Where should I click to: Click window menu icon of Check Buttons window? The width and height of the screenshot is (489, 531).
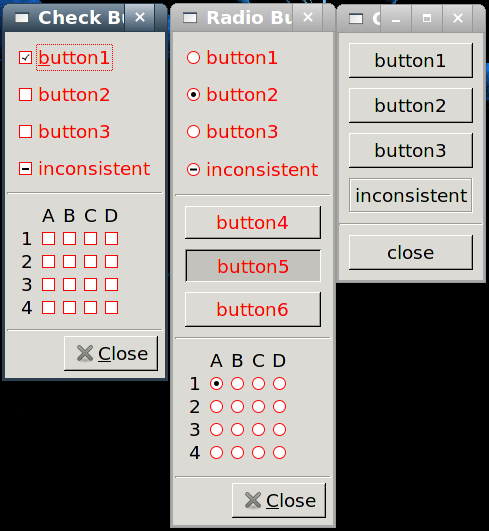tap(22, 18)
